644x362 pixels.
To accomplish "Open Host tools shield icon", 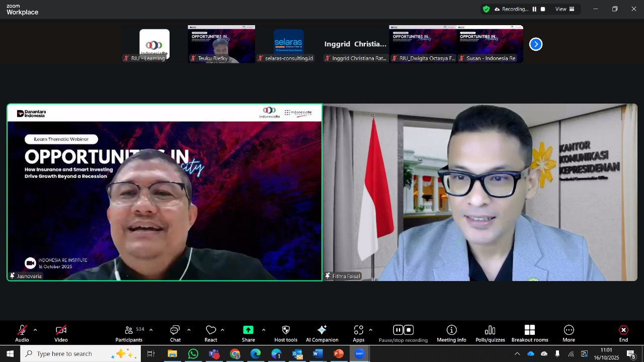I will [286, 330].
